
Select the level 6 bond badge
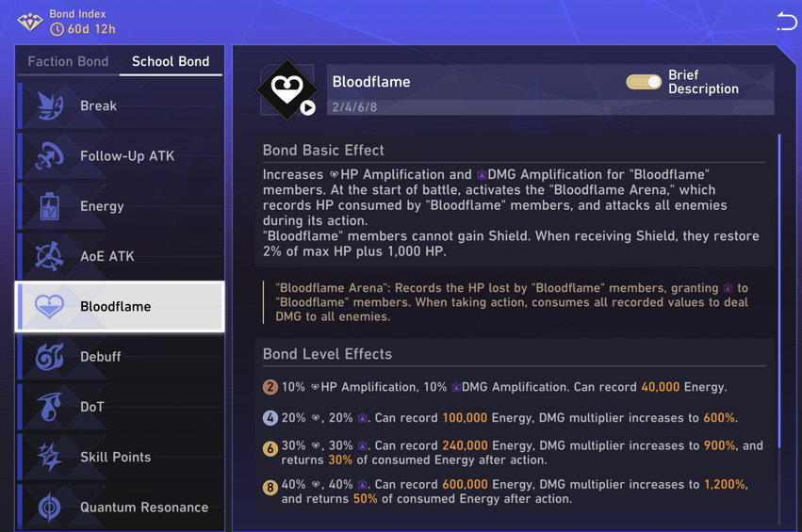coord(270,449)
